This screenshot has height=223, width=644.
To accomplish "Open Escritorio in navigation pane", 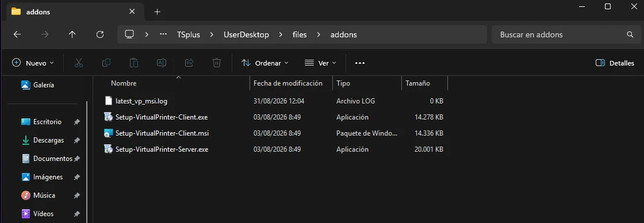I will click(x=48, y=122).
